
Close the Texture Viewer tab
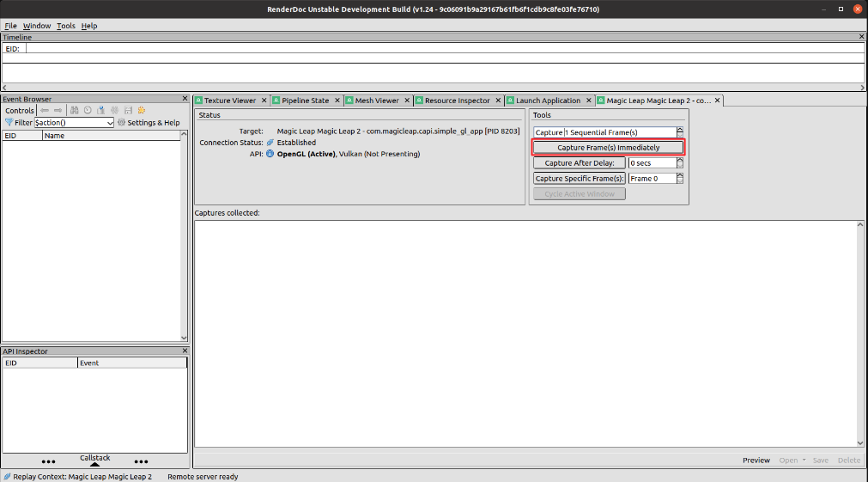pos(264,101)
